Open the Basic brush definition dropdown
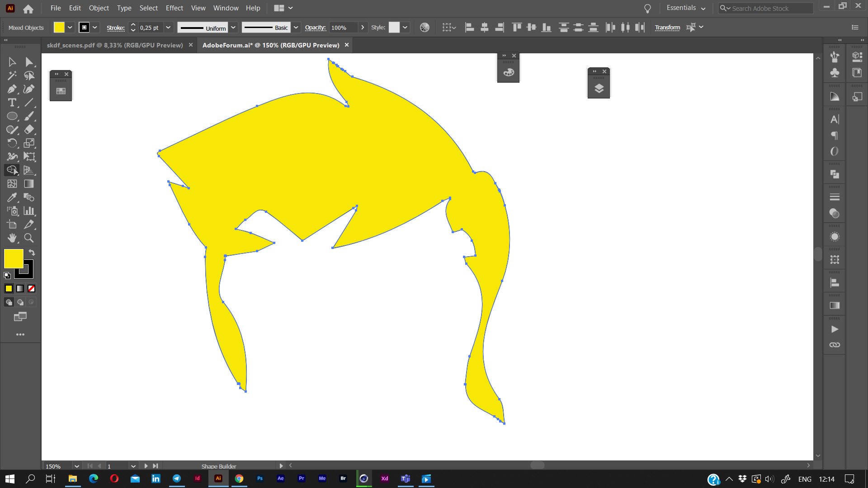 [x=296, y=27]
